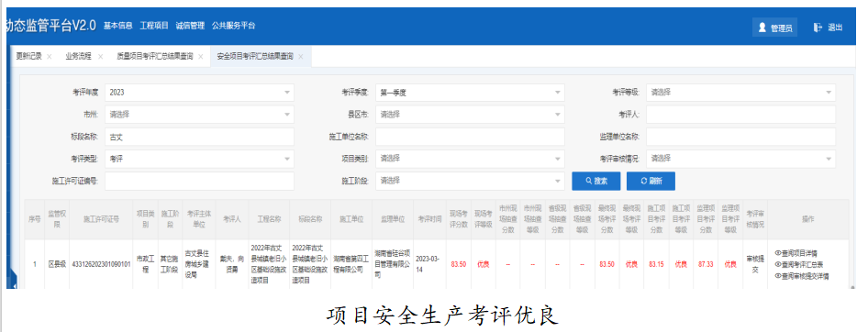Click the 操作 column header
868x332 pixels.
tap(807, 219)
